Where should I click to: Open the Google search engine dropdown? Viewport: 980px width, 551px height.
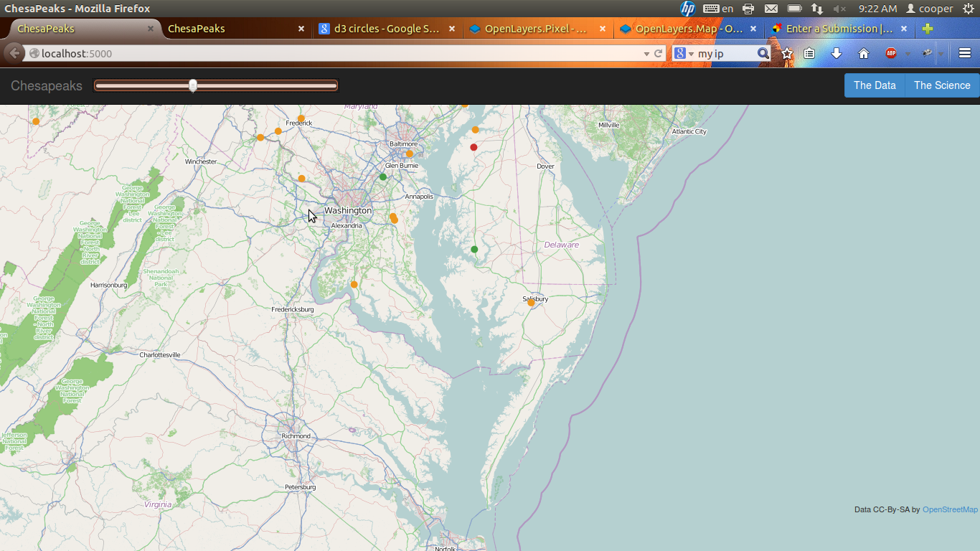point(684,54)
